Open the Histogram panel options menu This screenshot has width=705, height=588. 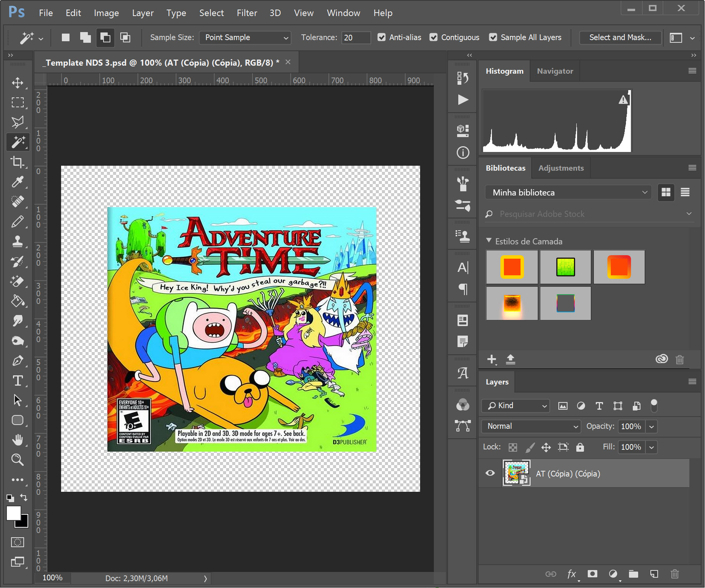coord(692,71)
